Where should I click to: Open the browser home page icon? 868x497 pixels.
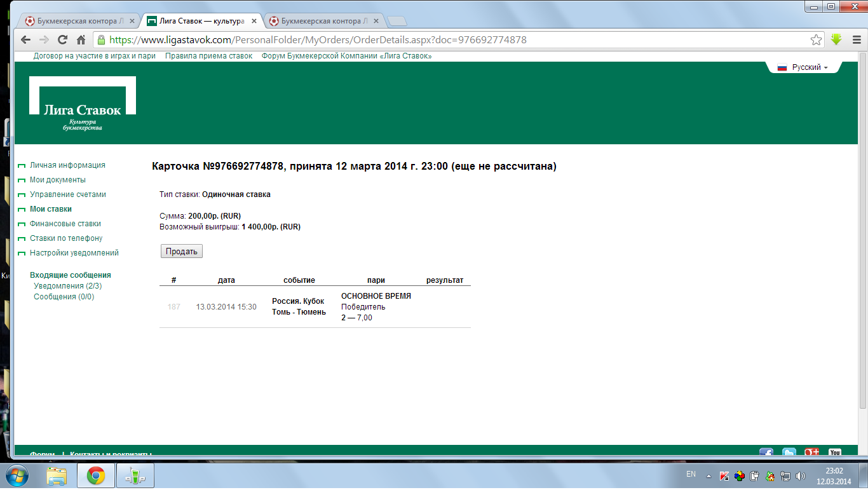pos(81,39)
